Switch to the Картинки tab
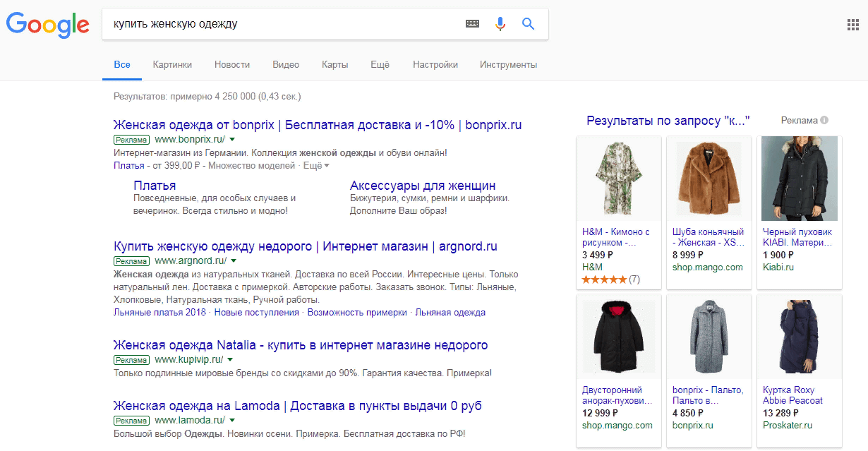The image size is (868, 451). point(172,64)
